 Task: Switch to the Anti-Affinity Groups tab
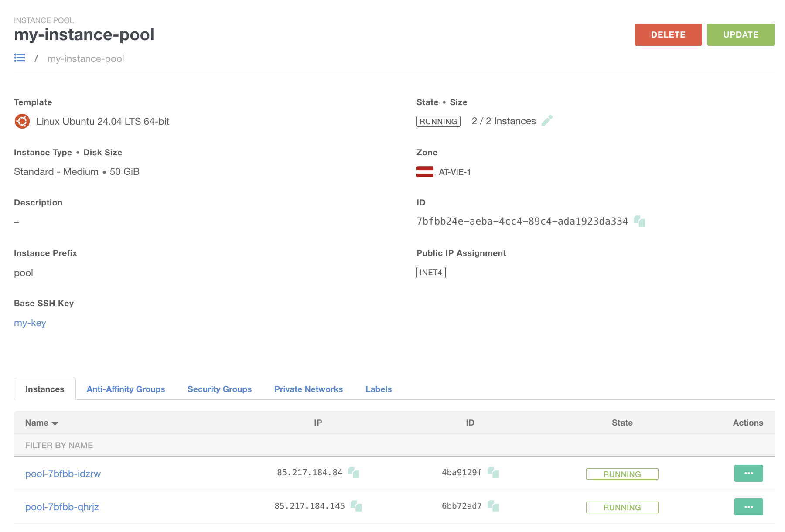click(126, 389)
